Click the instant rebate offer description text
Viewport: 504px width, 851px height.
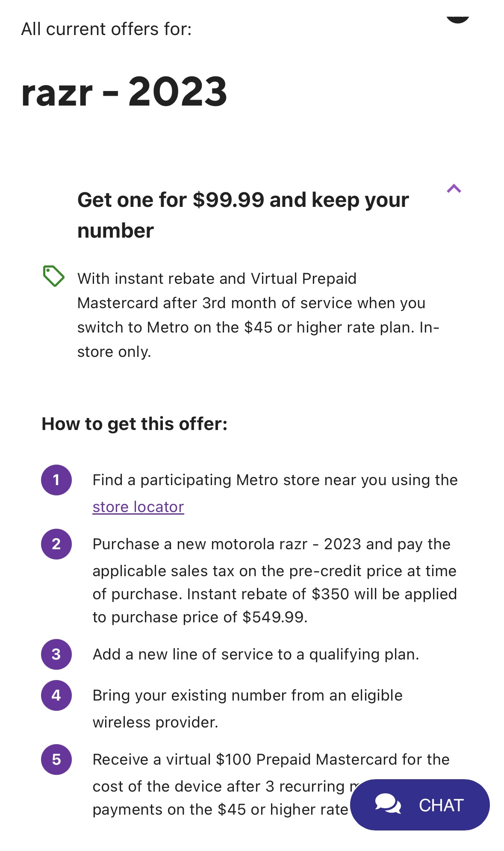pos(258,315)
